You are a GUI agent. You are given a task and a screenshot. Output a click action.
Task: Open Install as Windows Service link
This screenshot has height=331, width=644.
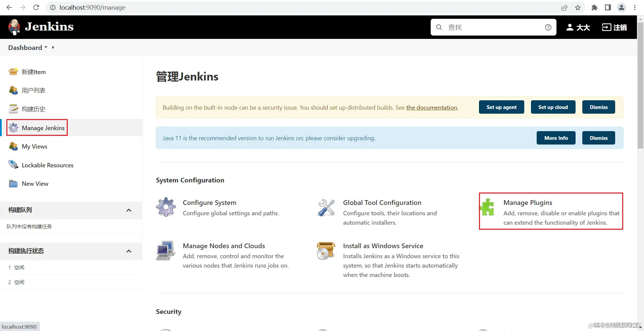click(x=383, y=246)
